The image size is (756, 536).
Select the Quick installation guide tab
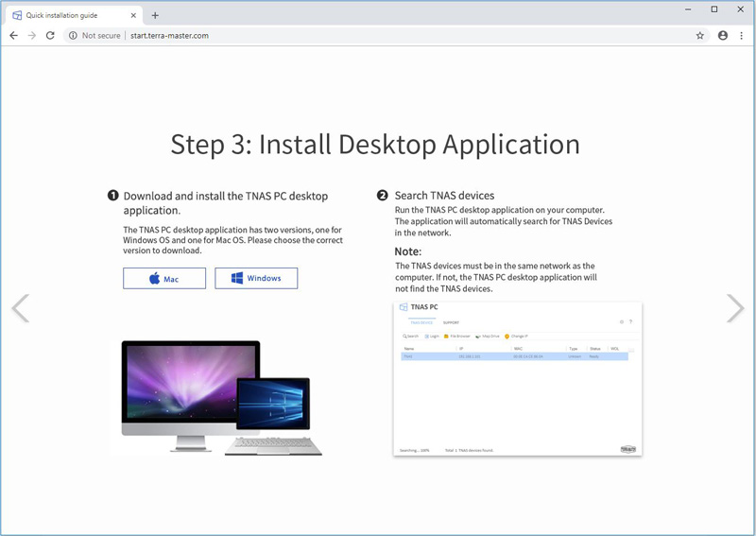[66, 15]
